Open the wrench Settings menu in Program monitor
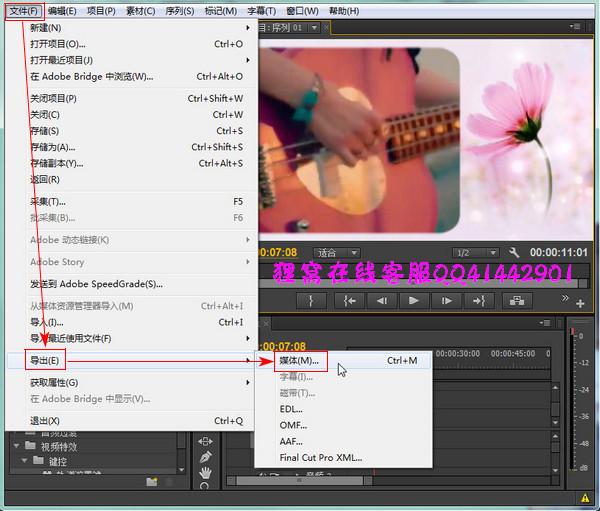This screenshot has width=600, height=511. pos(514,252)
